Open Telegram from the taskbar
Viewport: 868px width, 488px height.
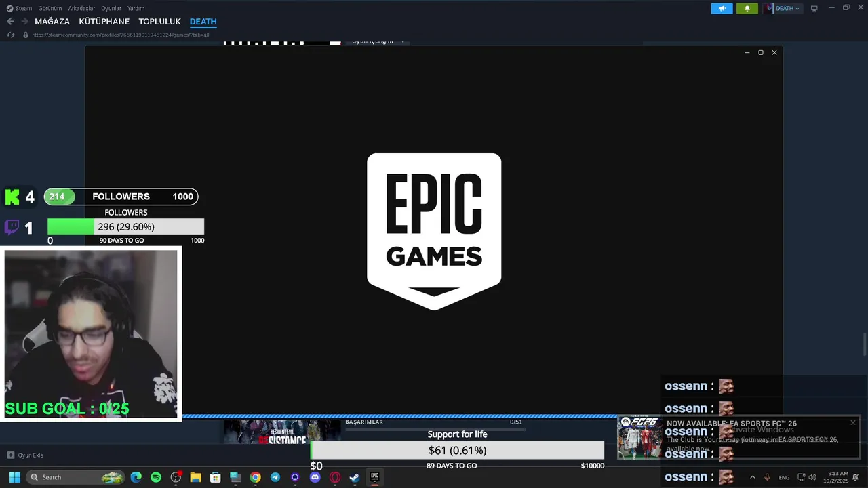tap(275, 477)
